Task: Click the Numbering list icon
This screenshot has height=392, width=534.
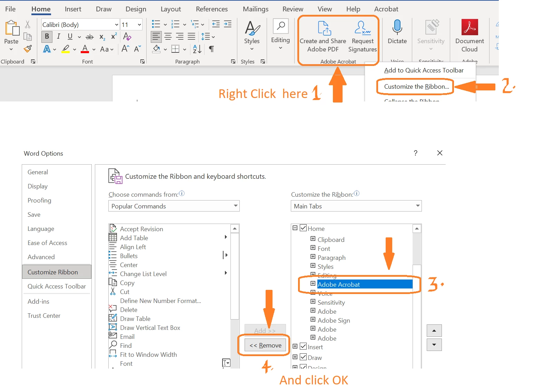Action: coord(175,24)
